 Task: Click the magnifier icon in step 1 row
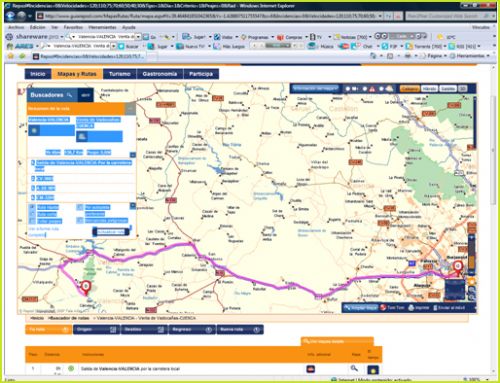(354, 368)
